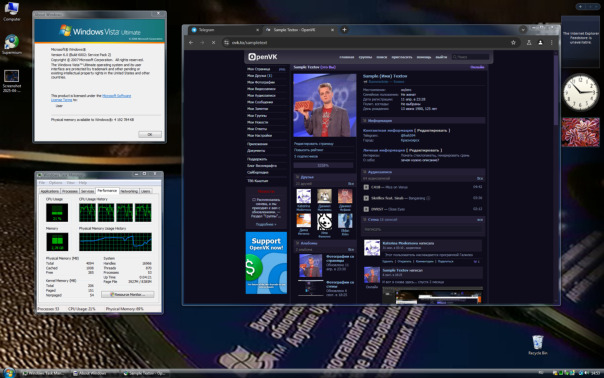Click the Support OpenVK banner

tap(266, 263)
